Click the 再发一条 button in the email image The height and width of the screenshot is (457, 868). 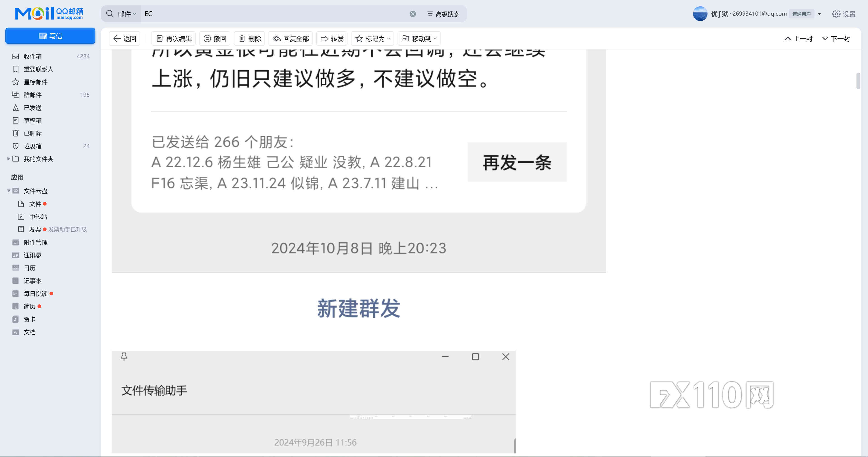[x=517, y=162]
